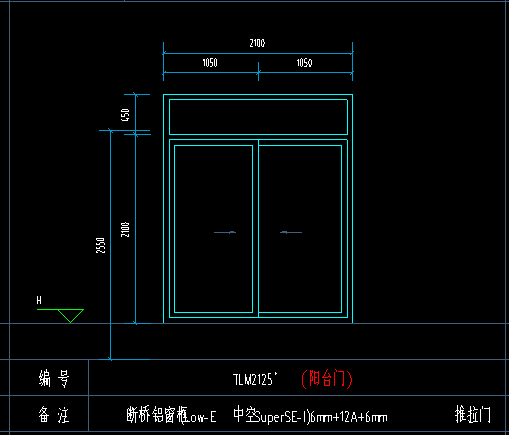Viewport: 509px width, 435px height.
Task: Click the H elevation label
Action: (x=39, y=300)
